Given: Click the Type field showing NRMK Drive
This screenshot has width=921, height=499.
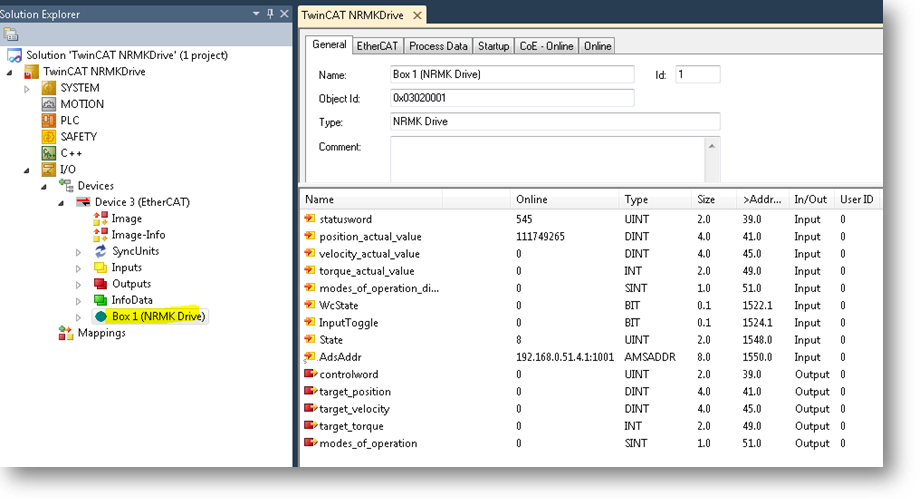Looking at the screenshot, I should [x=555, y=122].
